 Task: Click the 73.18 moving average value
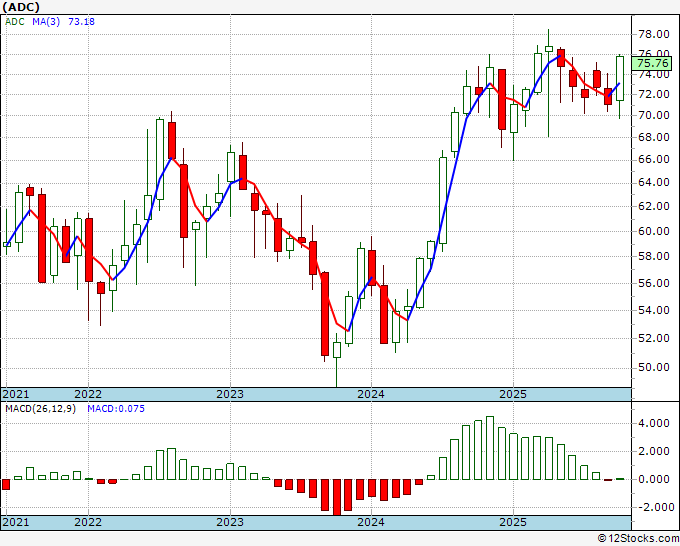point(82,21)
